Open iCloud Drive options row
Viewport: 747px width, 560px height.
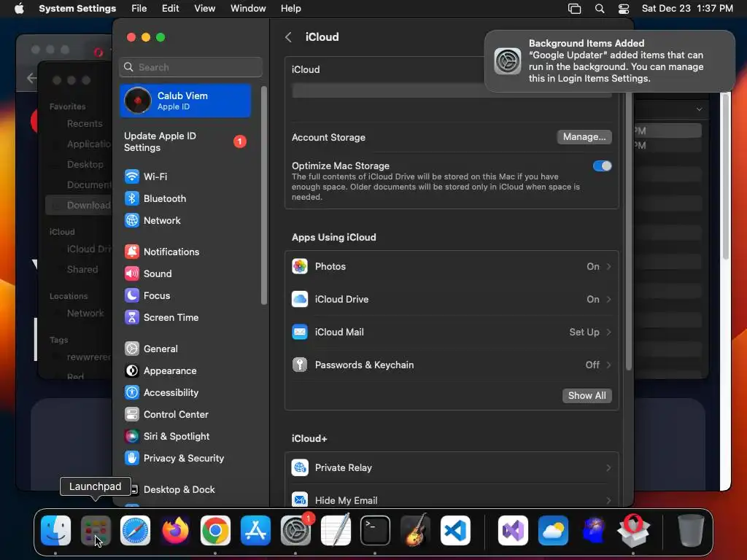452,300
